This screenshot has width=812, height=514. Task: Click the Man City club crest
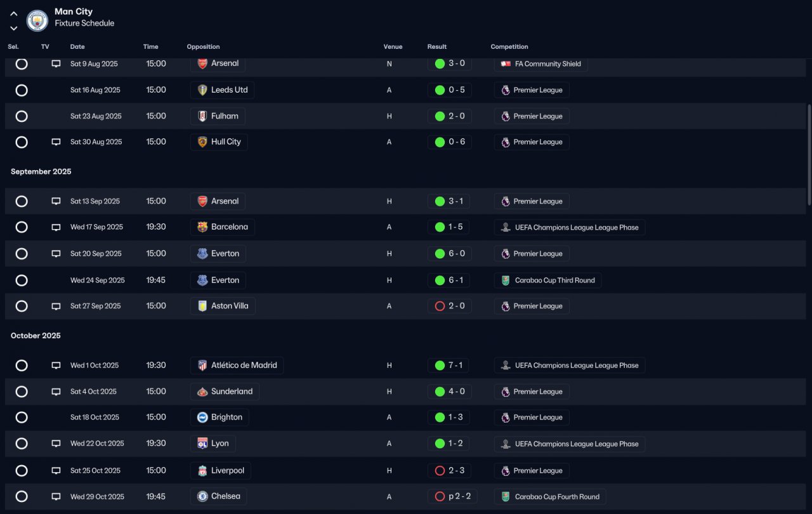coord(37,20)
